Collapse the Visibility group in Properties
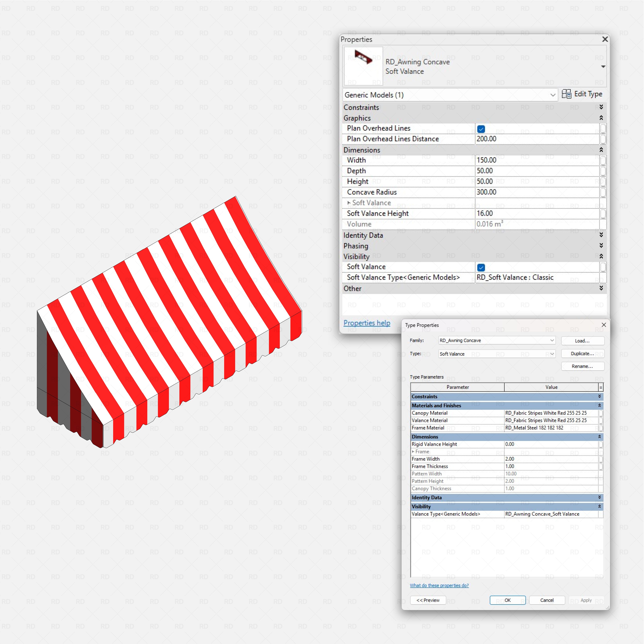644x644 pixels. tap(601, 256)
